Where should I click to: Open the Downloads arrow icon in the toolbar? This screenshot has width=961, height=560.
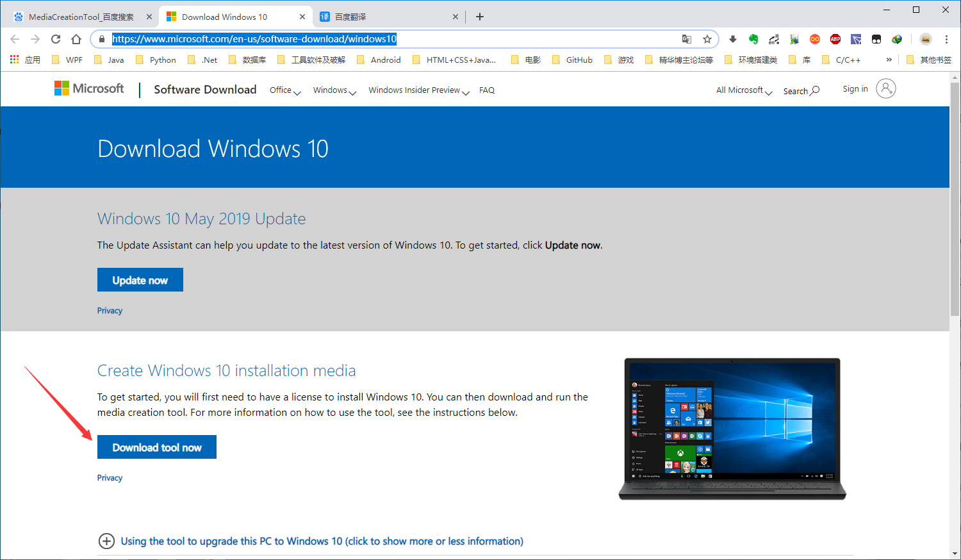pyautogui.click(x=732, y=38)
